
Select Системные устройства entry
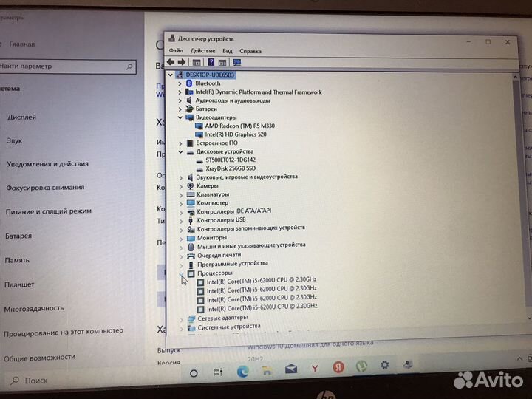coord(229,327)
